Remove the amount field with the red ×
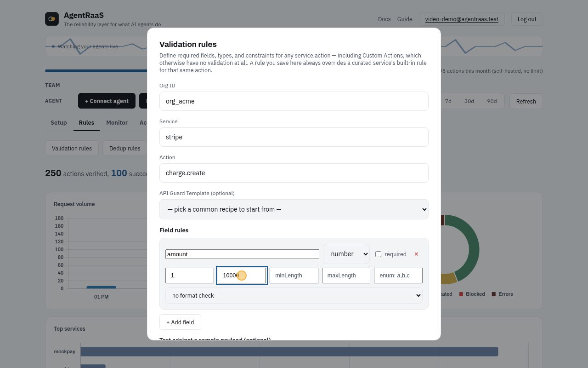This screenshot has height=368, width=588. coord(416,254)
